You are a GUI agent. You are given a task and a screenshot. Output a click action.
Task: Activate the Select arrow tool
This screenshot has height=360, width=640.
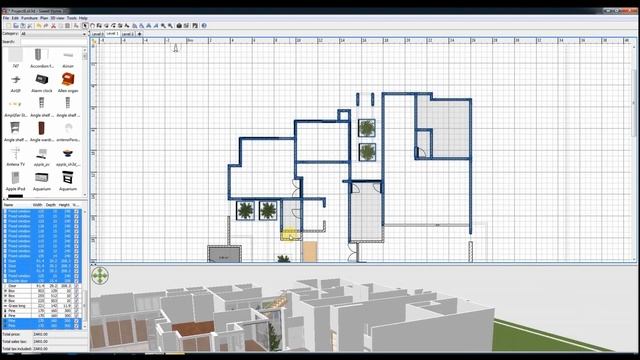point(84,25)
